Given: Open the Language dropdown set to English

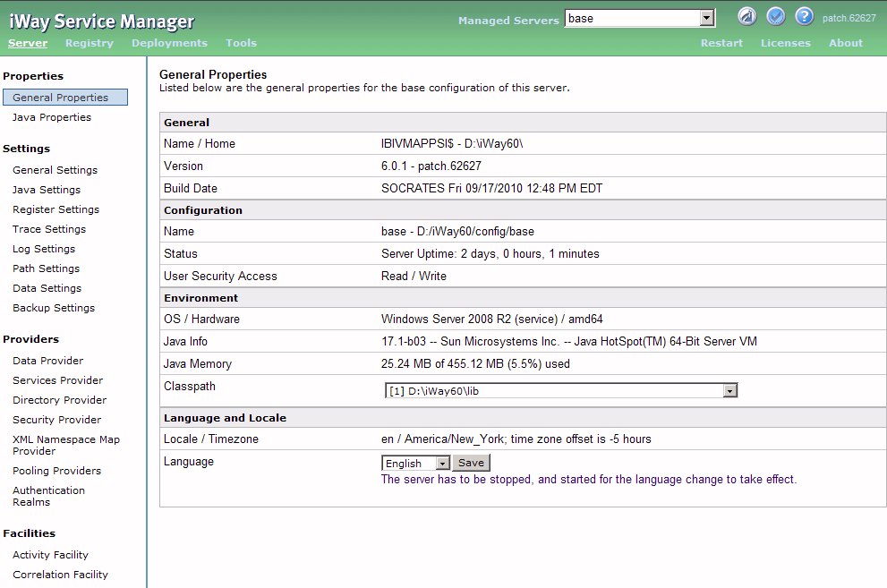Looking at the screenshot, I should 416,463.
